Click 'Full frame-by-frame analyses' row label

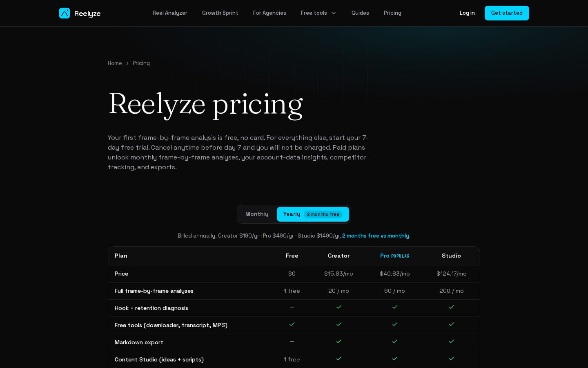[x=154, y=291]
